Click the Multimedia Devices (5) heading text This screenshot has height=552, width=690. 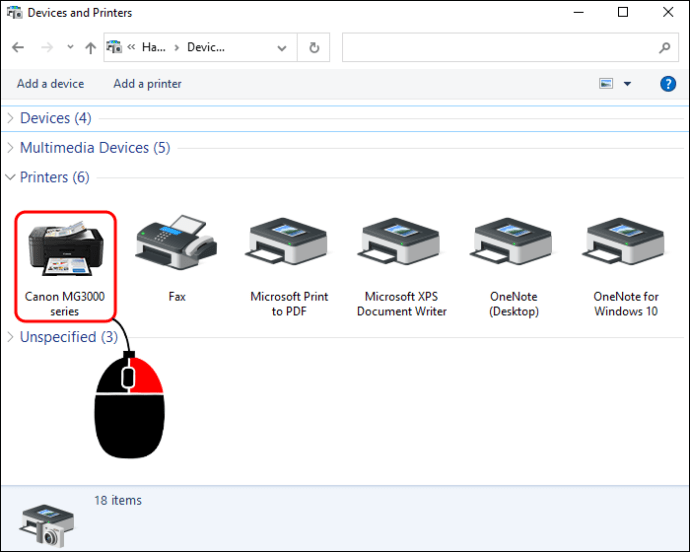click(95, 148)
